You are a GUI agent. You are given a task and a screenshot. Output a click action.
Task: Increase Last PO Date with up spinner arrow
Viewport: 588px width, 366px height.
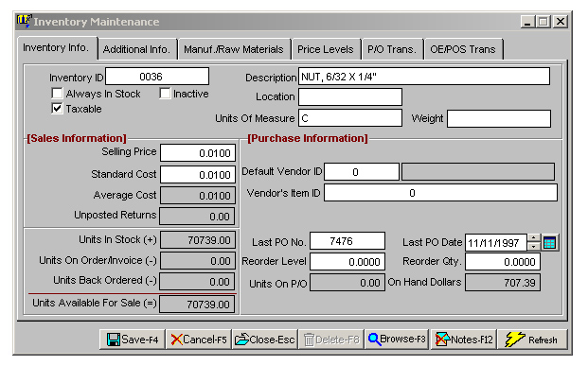(x=533, y=238)
